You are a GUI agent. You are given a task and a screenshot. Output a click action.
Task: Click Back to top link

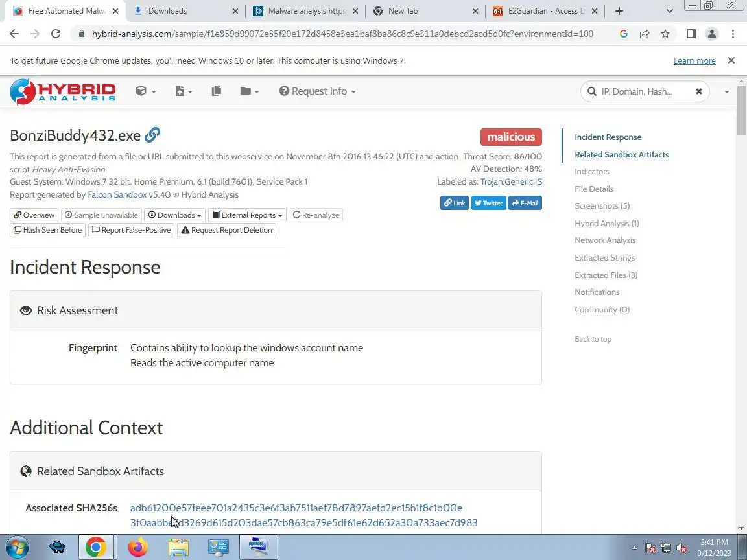pyautogui.click(x=593, y=339)
